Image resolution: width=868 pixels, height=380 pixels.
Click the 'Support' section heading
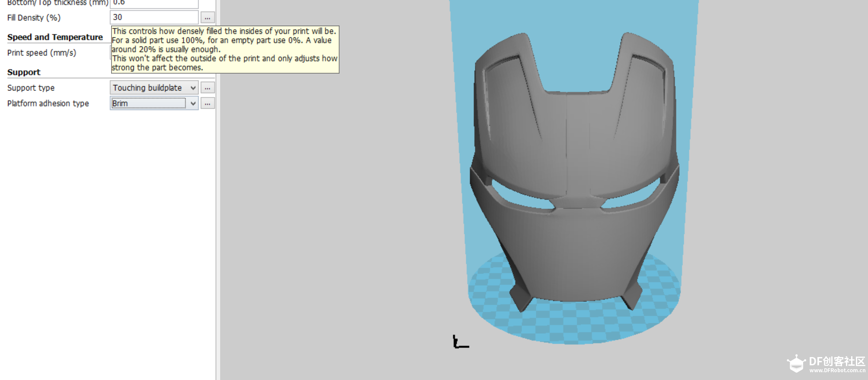(x=24, y=72)
